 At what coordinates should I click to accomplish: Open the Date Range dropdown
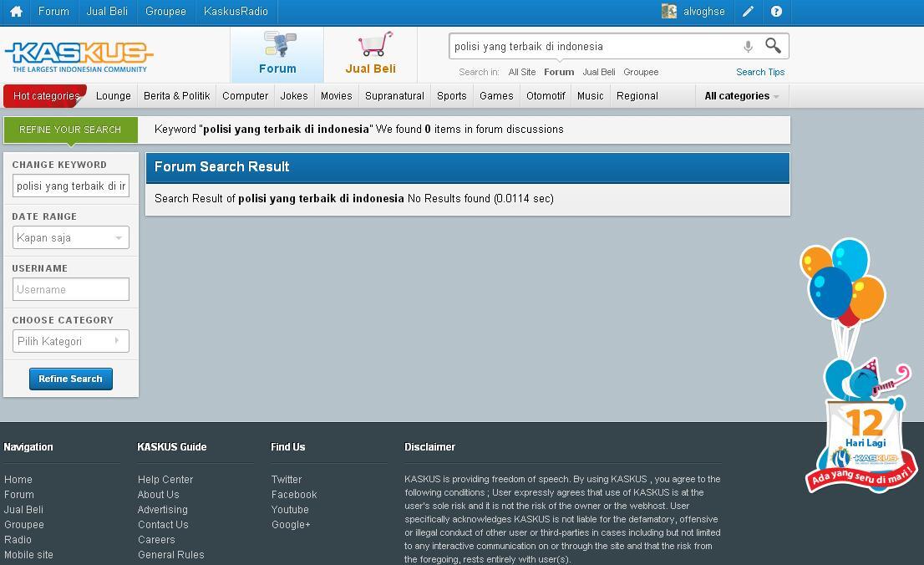71,237
